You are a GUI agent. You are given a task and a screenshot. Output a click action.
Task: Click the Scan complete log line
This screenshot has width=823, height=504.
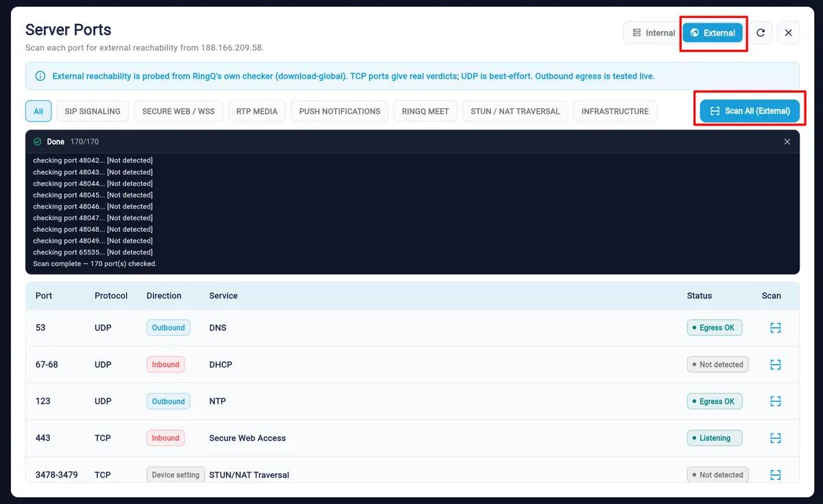tap(95, 264)
